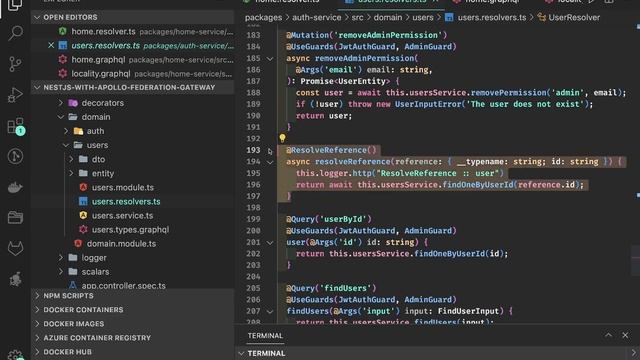Open the folder project manager icon
The width and height of the screenshot is (640, 360).
tap(15, 218)
